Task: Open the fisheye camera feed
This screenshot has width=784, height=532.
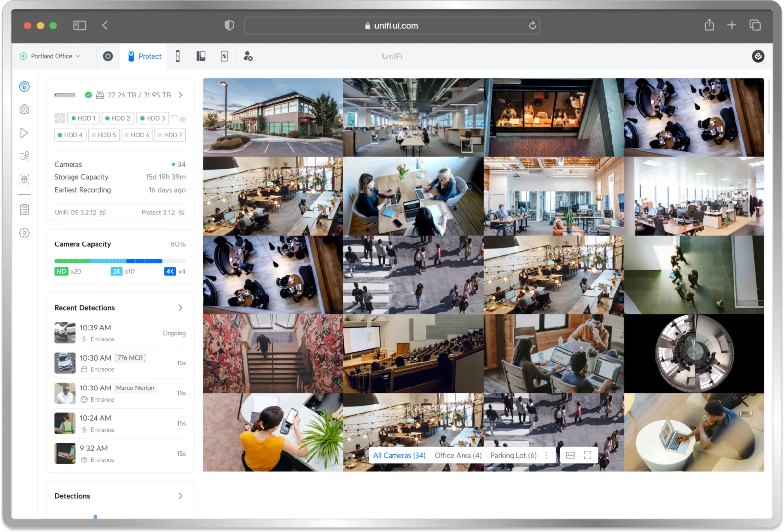Action: [694, 354]
